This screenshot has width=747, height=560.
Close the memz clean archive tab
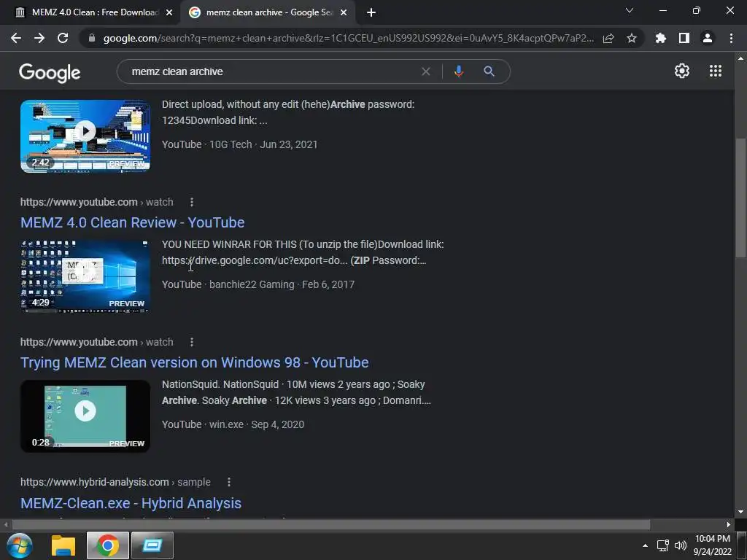(x=344, y=13)
